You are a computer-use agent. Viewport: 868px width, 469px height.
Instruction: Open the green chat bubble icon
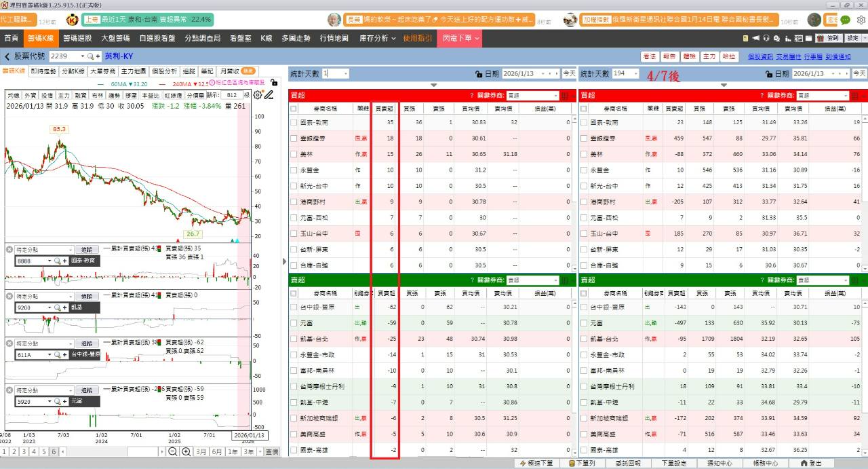[845, 20]
